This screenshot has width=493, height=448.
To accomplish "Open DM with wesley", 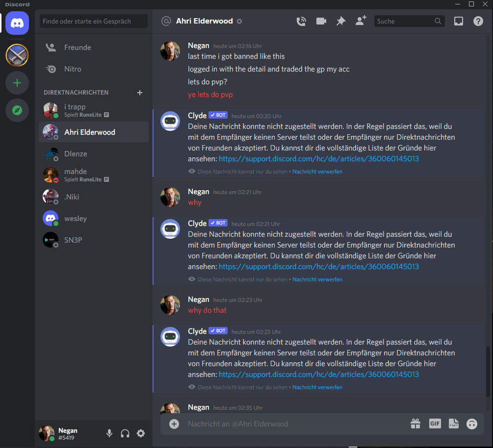I will [x=94, y=218].
